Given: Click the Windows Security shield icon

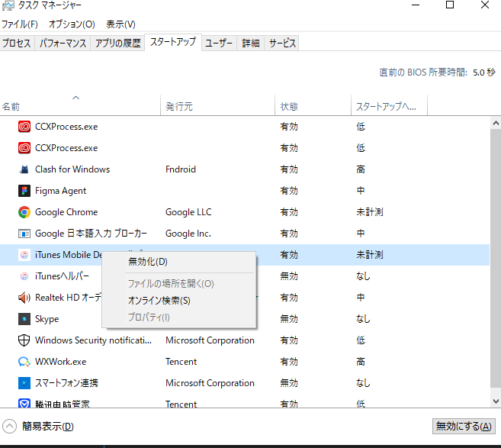Looking at the screenshot, I should pyautogui.click(x=24, y=340).
